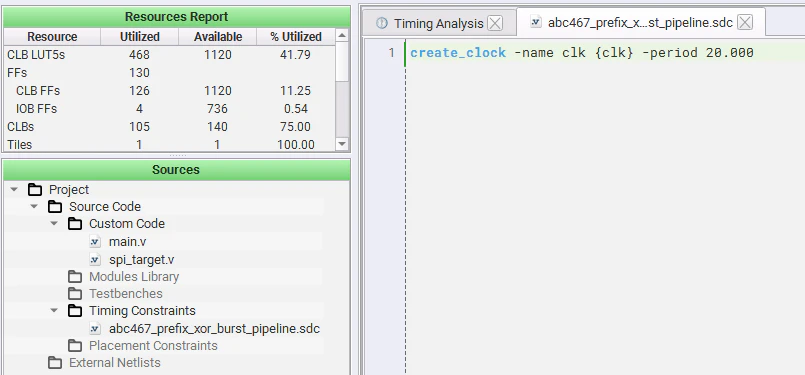The height and width of the screenshot is (375, 805).
Task: Select the Project root label
Action: (69, 190)
